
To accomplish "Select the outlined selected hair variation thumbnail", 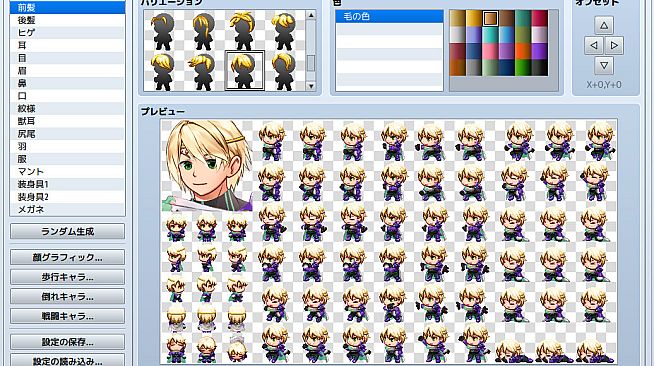I will point(244,70).
